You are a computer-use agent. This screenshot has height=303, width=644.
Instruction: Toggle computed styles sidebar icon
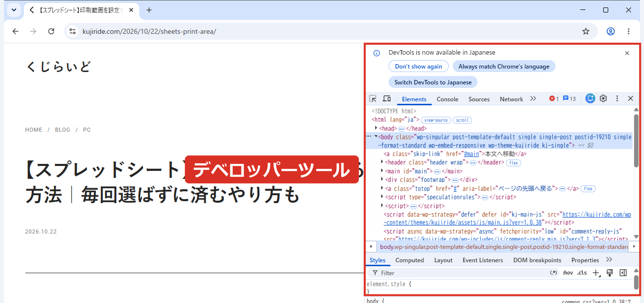coord(623,273)
